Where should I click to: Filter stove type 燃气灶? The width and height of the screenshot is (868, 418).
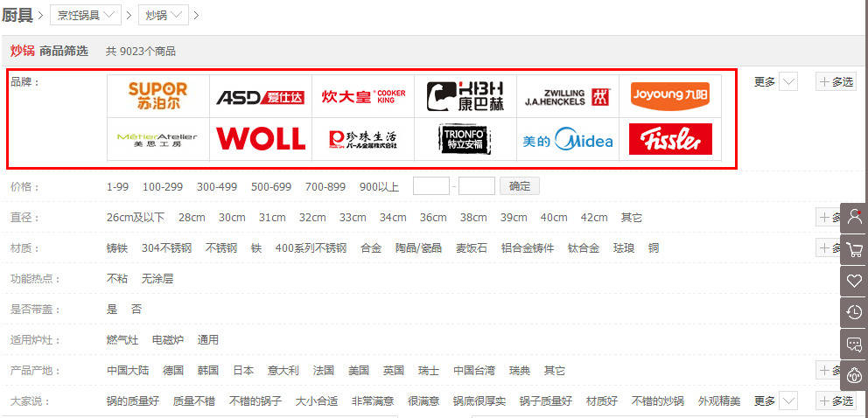click(x=122, y=340)
